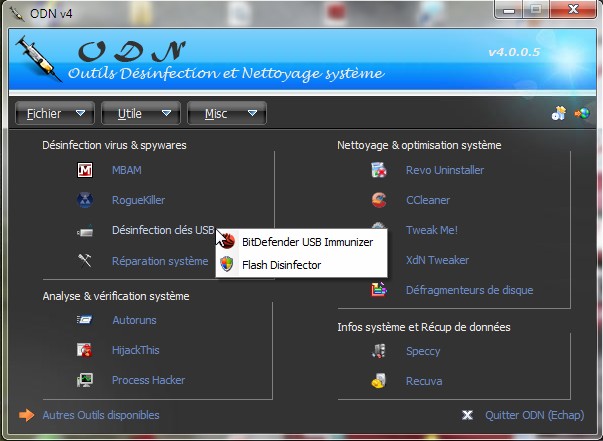This screenshot has width=603, height=441.
Task: Launch HijackThis link
Action: tap(135, 350)
